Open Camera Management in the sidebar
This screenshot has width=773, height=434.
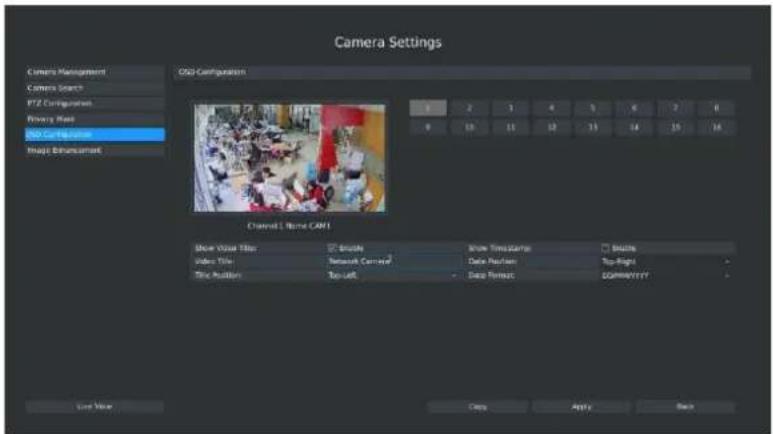tap(95, 72)
